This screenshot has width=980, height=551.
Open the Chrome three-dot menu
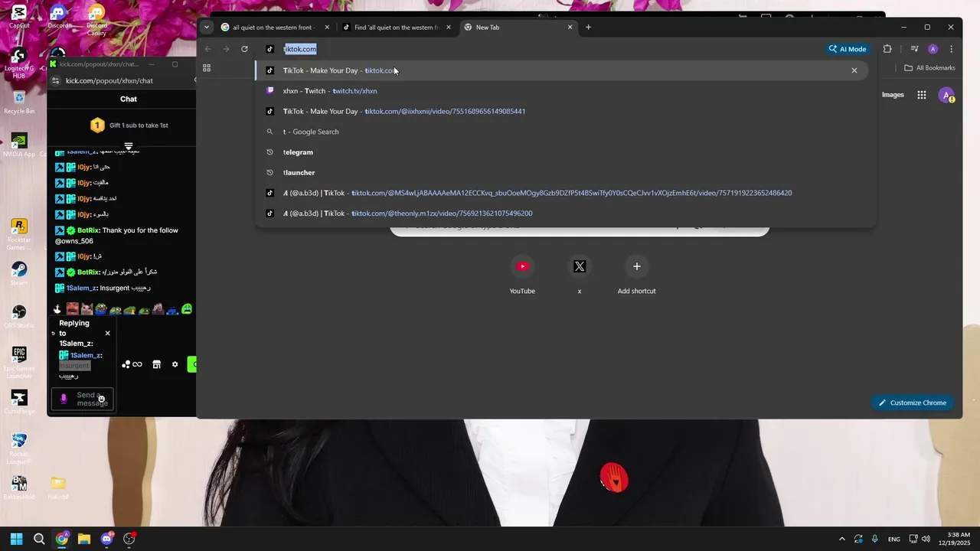[x=951, y=49]
